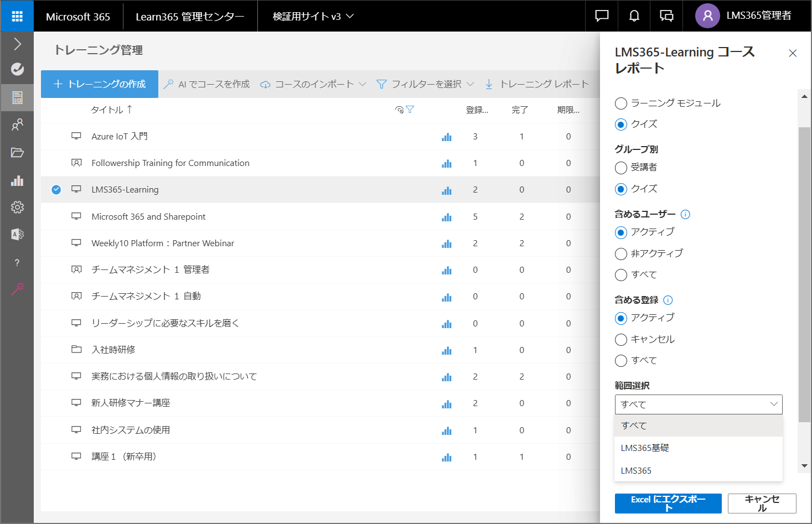Open 社内システムの使用 course row

pos(131,430)
